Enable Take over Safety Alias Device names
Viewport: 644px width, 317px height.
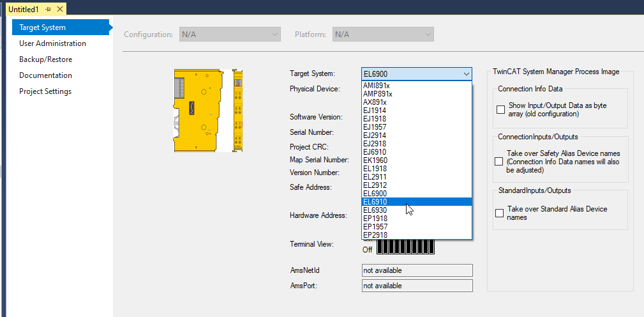498,162
